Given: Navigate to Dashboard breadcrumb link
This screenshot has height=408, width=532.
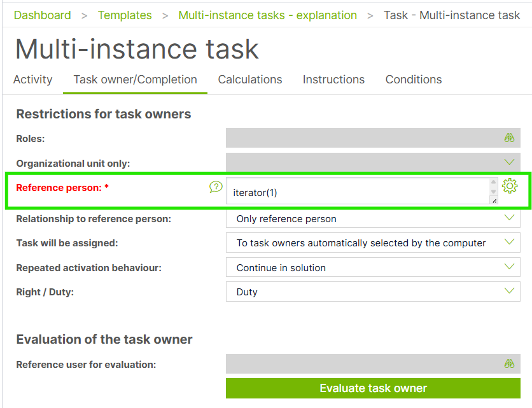Looking at the screenshot, I should tap(43, 15).
